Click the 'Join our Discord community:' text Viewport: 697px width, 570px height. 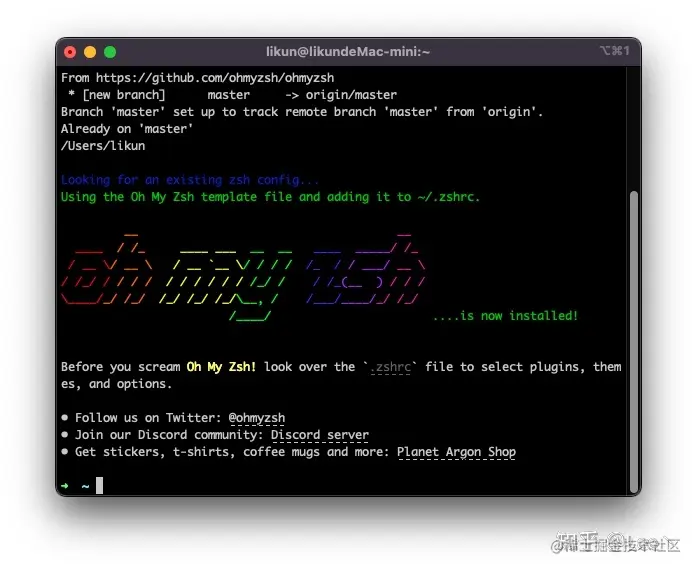click(169, 435)
